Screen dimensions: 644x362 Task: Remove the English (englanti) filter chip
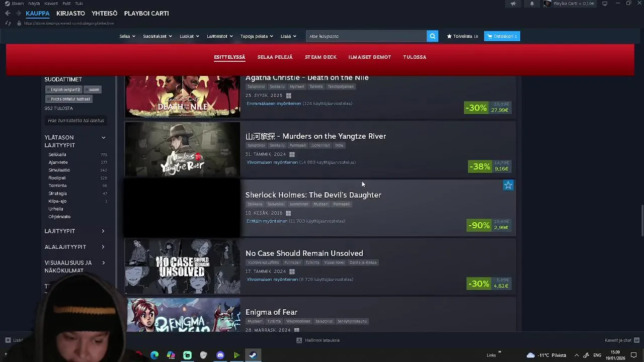click(x=64, y=89)
